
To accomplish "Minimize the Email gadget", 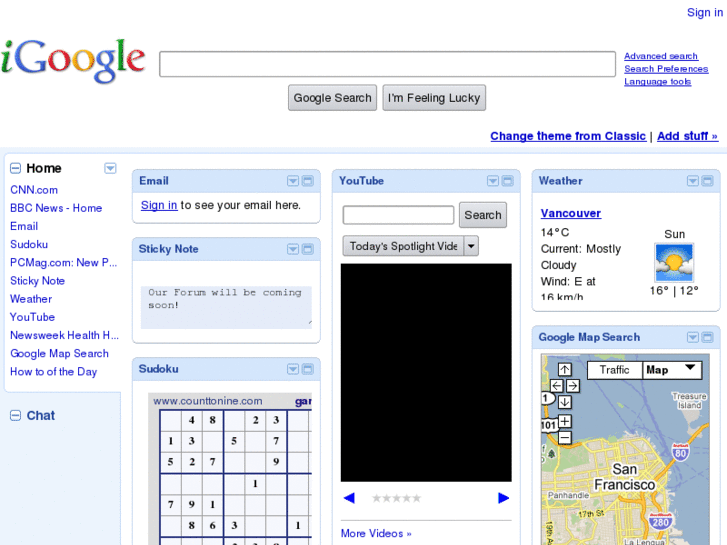I will point(308,181).
